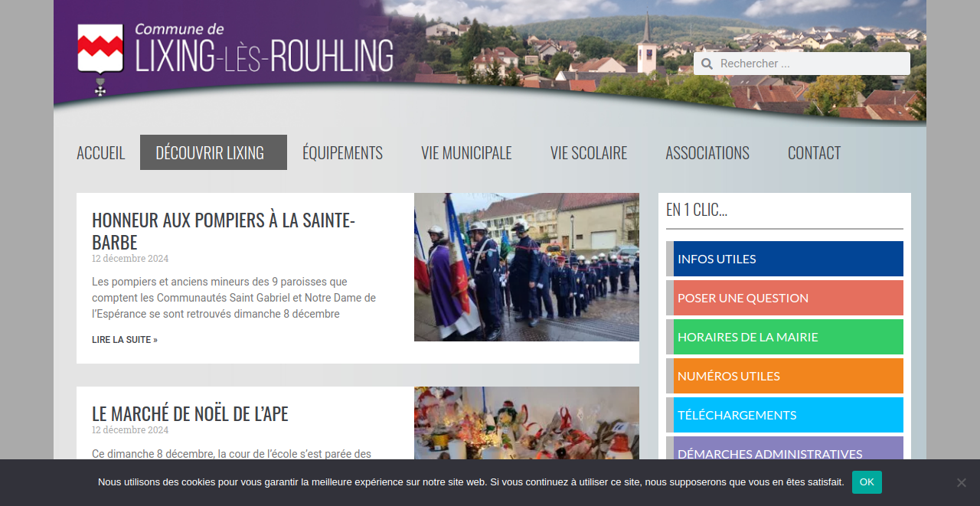Open the Équipements menu
This screenshot has width=980, height=506.
click(342, 152)
